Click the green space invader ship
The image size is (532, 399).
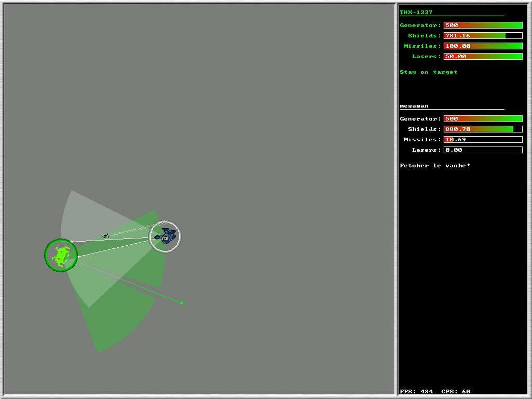(x=61, y=256)
